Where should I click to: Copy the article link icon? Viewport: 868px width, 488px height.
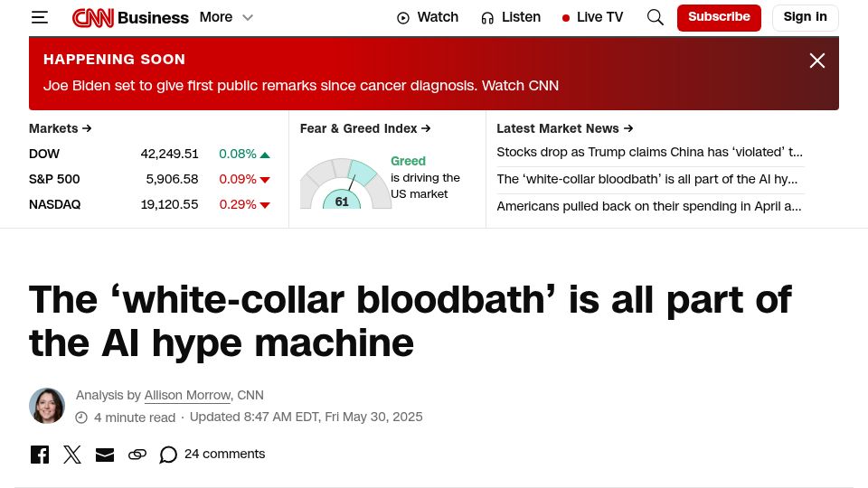pos(137,455)
